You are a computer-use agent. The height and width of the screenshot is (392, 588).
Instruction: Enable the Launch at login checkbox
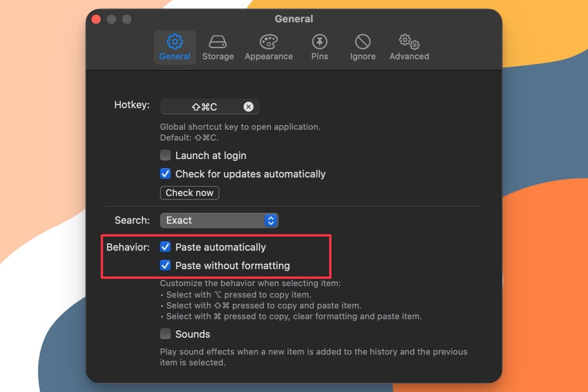click(x=165, y=155)
